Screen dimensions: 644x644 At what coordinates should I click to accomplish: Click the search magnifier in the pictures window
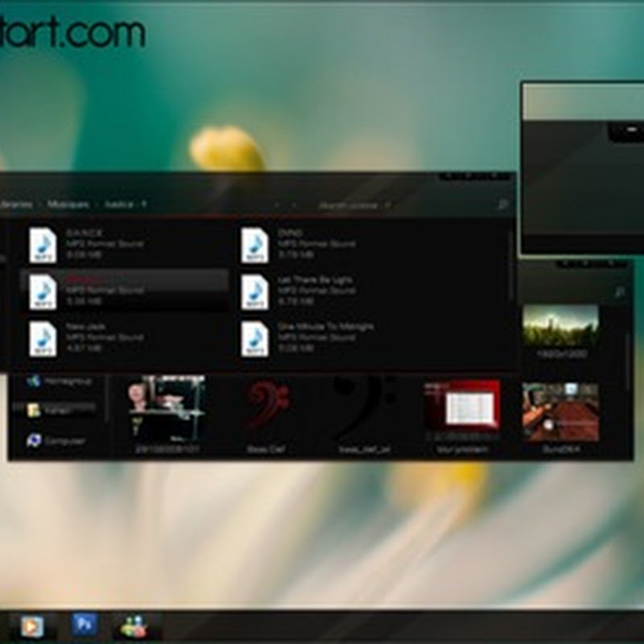(619, 293)
